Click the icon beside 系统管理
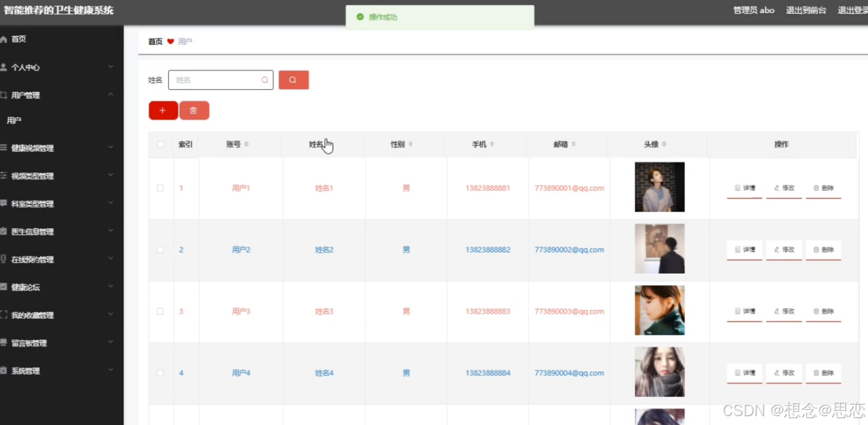868x425 pixels. 3,371
